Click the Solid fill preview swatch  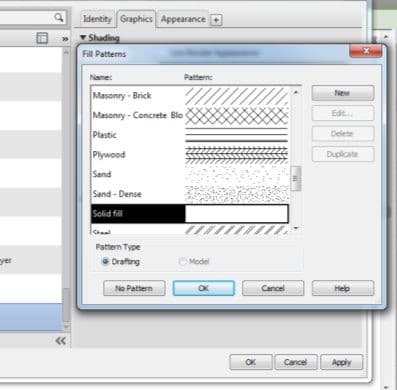click(237, 214)
